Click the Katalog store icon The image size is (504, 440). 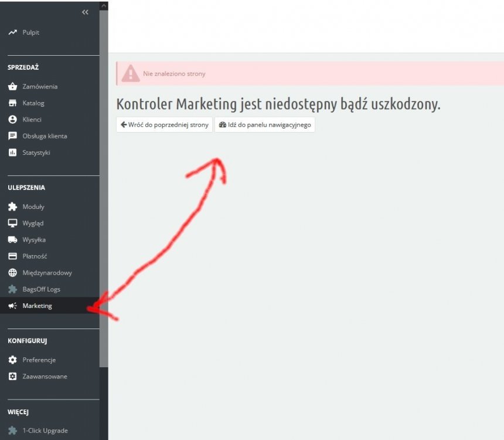point(12,103)
